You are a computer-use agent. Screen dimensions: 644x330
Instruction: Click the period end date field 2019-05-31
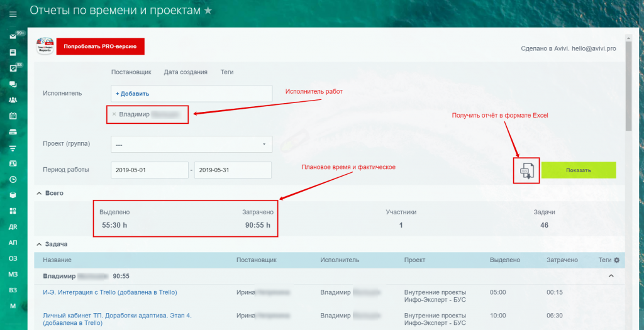click(233, 170)
